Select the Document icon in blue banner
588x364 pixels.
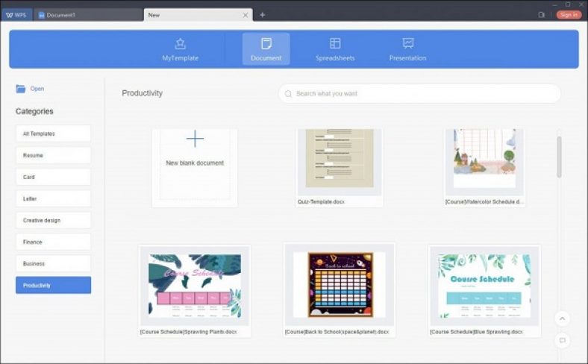[266, 43]
